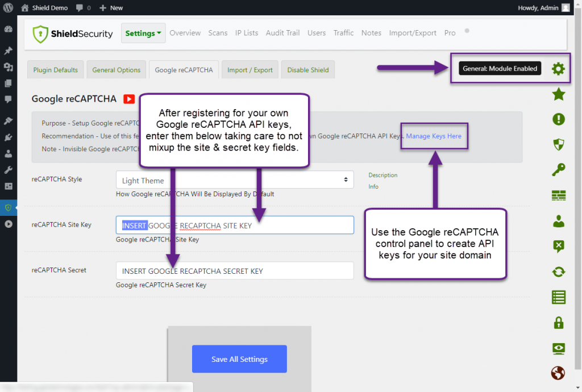This screenshot has width=582, height=392.
Task: Click the Howdy, Admin avatar
Action: [566, 7]
